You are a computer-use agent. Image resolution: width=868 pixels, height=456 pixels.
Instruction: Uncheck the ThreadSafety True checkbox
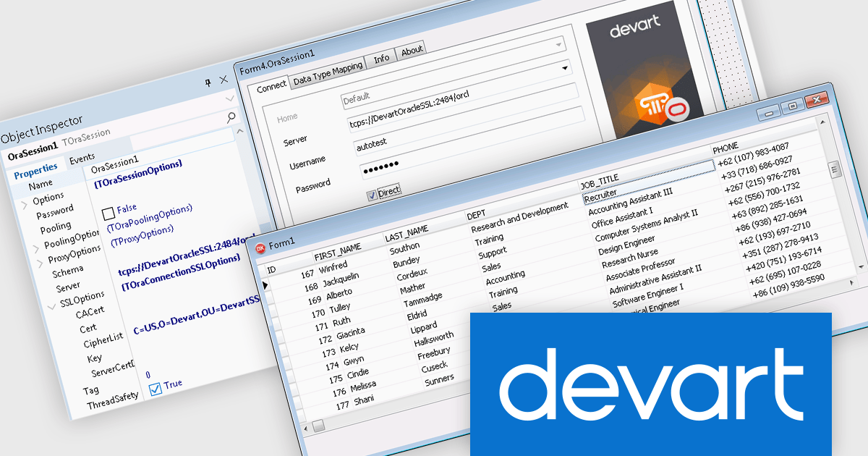pyautogui.click(x=155, y=389)
